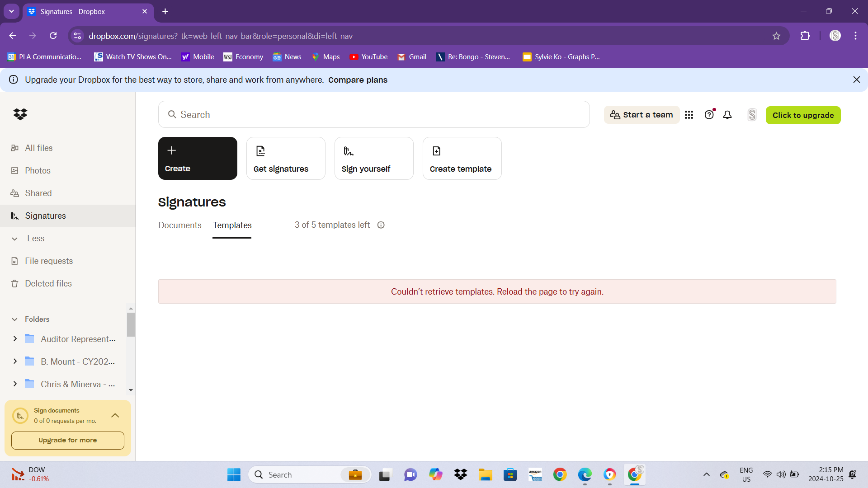868x488 pixels.
Task: Switch to the Documents tab
Action: pos(180,225)
